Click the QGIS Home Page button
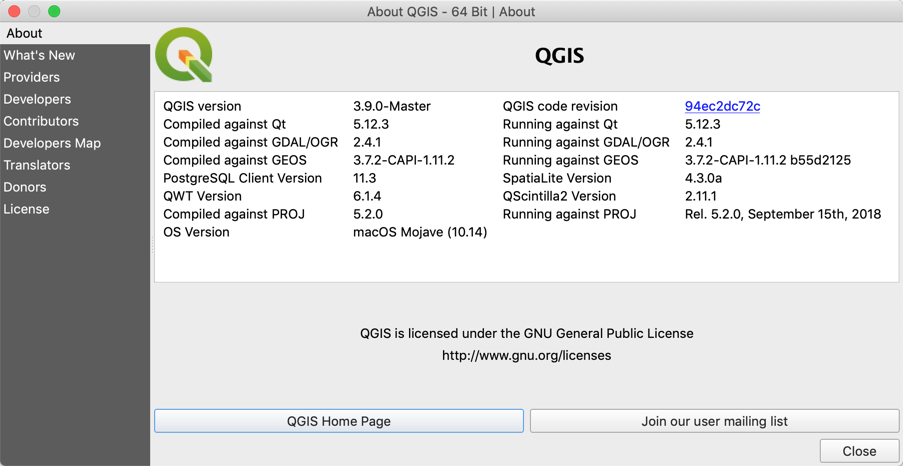This screenshot has height=466, width=903. 339,421
